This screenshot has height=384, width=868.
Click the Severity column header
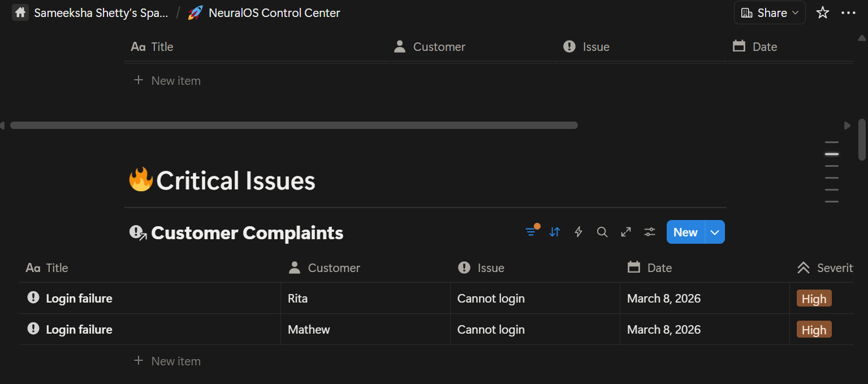(x=826, y=268)
